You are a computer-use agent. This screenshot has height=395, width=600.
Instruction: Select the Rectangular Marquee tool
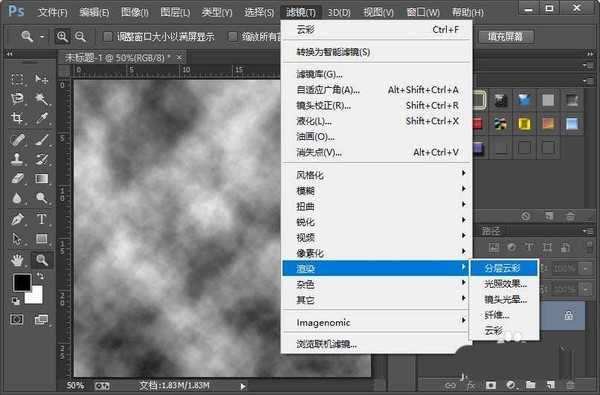coord(17,79)
